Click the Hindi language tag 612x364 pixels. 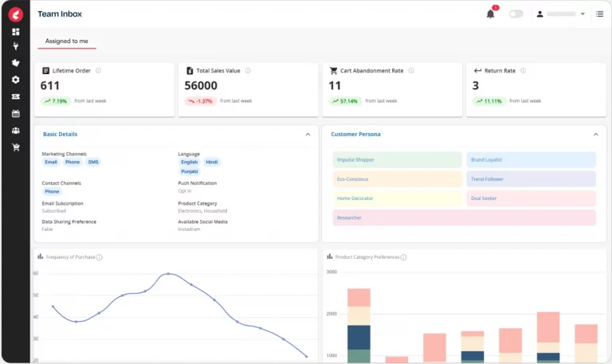(x=211, y=162)
